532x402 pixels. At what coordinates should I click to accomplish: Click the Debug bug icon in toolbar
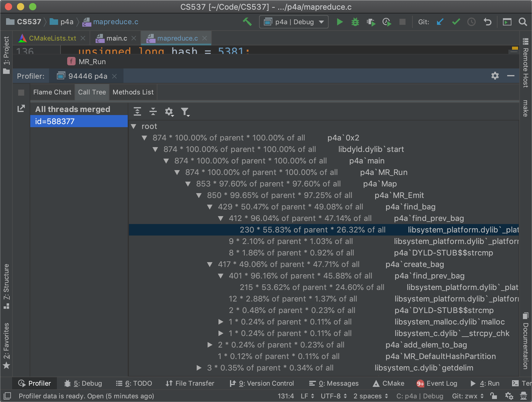pos(355,22)
